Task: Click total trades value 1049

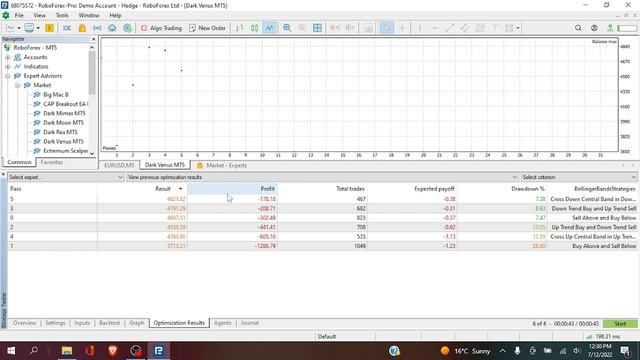Action: 360,246
